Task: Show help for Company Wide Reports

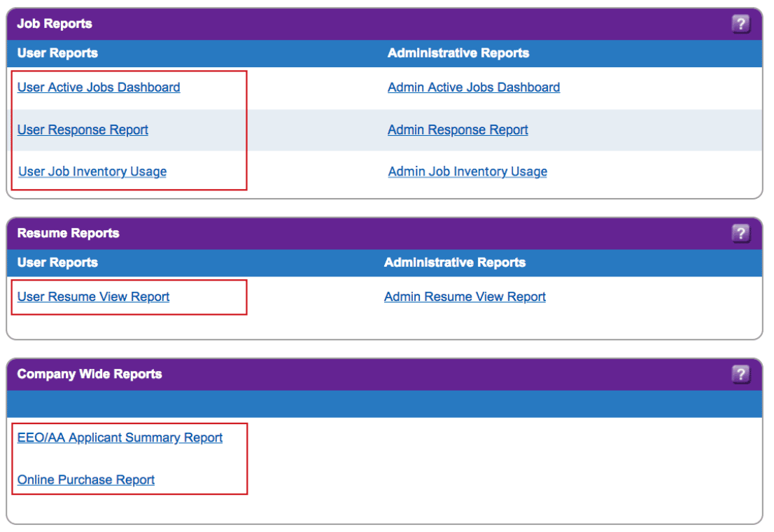Action: tap(740, 374)
